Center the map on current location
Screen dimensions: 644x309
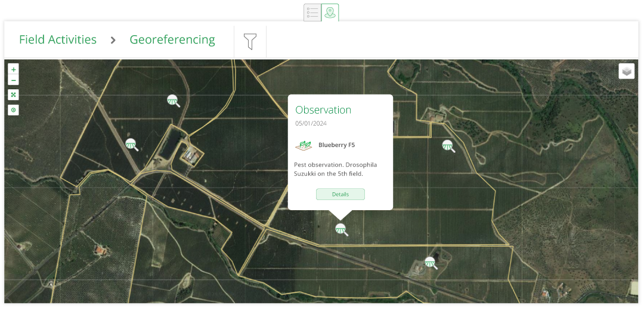[x=14, y=110]
